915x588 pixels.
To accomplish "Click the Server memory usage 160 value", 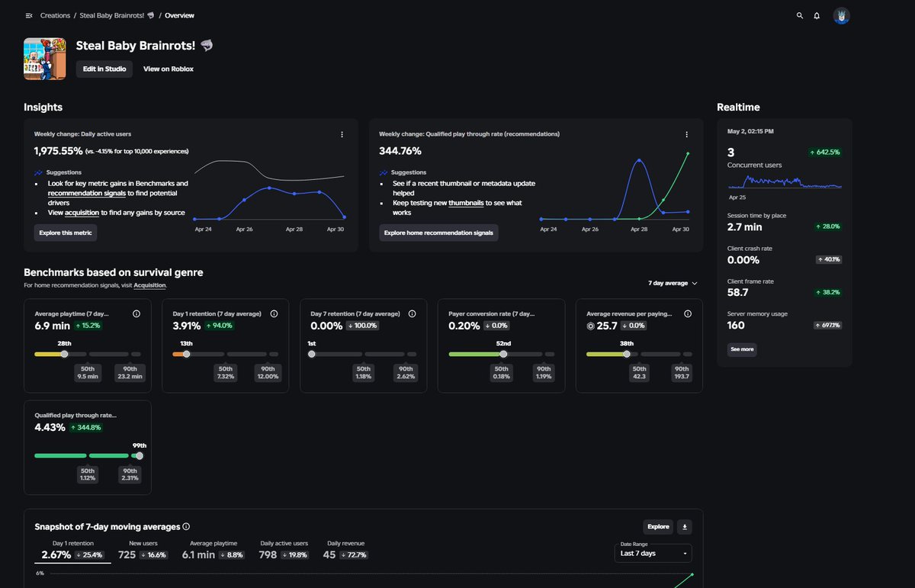I will tap(736, 325).
